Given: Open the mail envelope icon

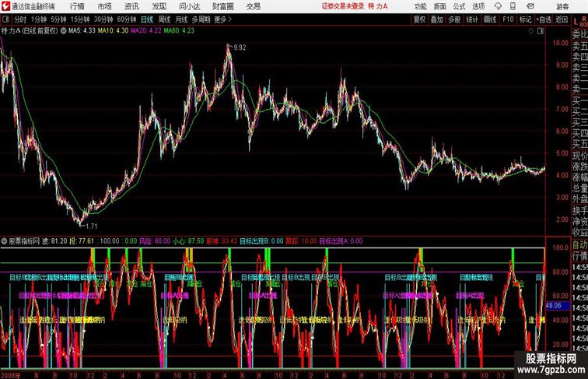Looking at the screenshot, I should coord(530,6).
